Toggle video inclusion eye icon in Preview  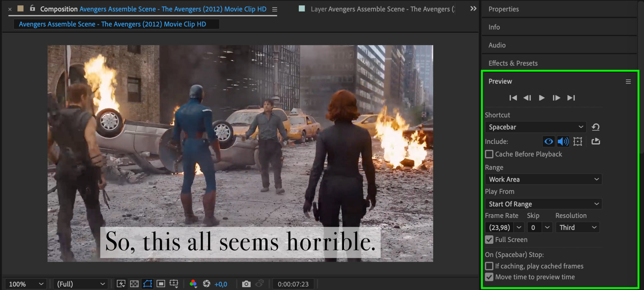pos(549,141)
